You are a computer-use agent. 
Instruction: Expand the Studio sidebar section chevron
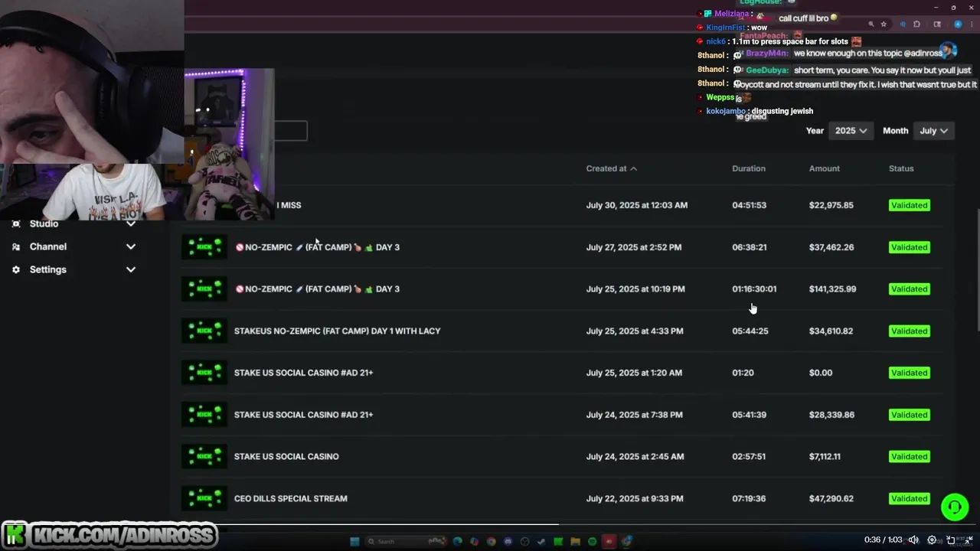coord(131,223)
